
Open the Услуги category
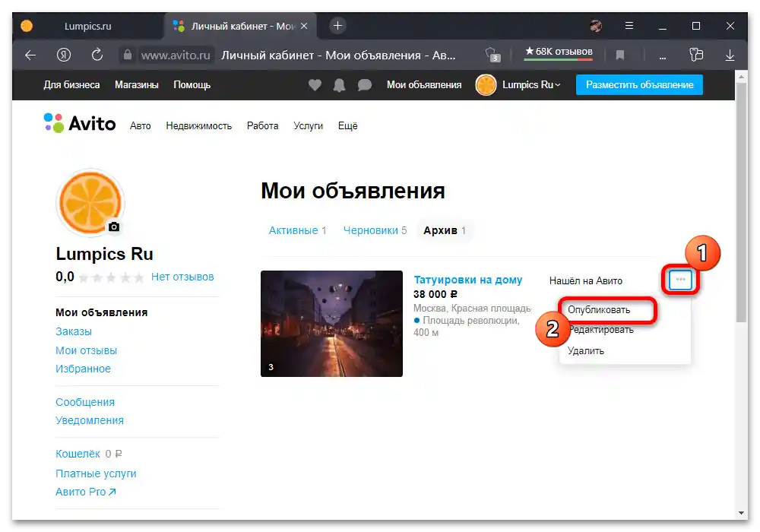point(309,126)
